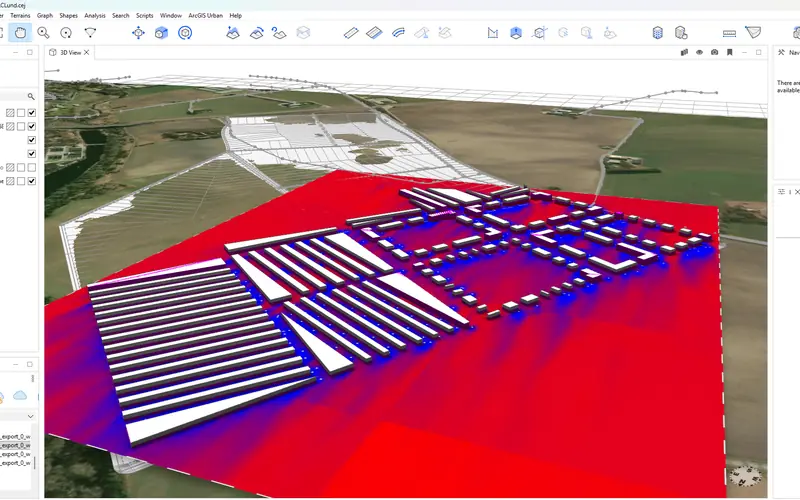This screenshot has width=800, height=500.
Task: Select the ruler measure distance tool
Action: click(729, 33)
